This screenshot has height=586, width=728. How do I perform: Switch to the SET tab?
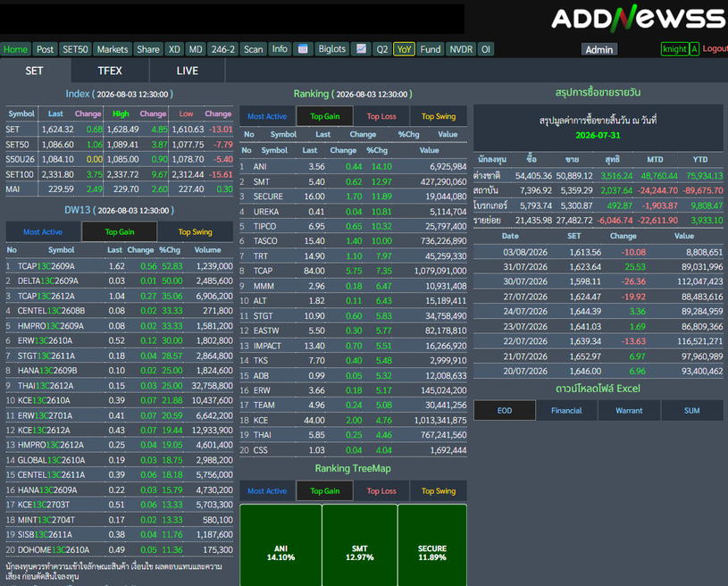[x=34, y=71]
